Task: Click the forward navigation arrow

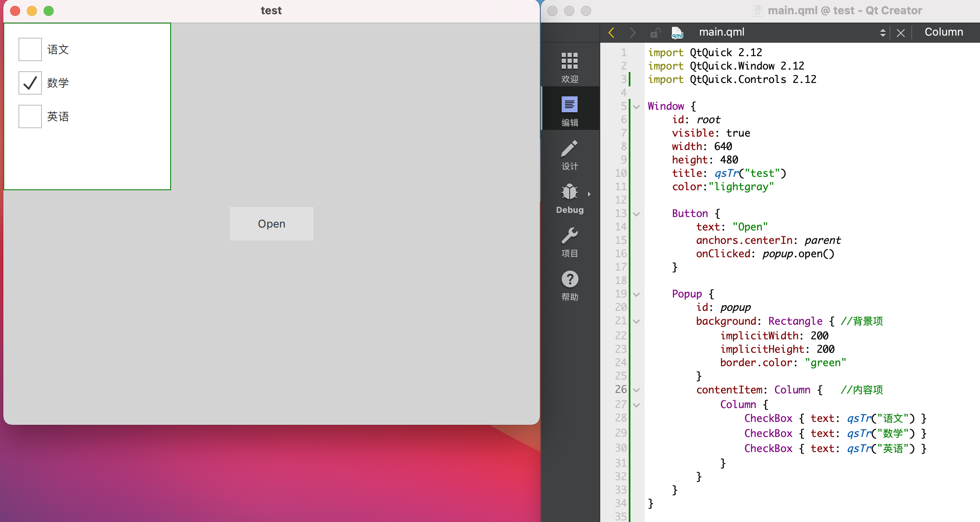Action: coord(633,32)
